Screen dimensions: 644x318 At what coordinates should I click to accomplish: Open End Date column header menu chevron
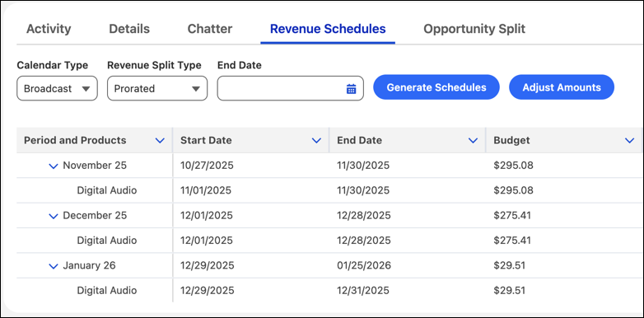click(474, 141)
